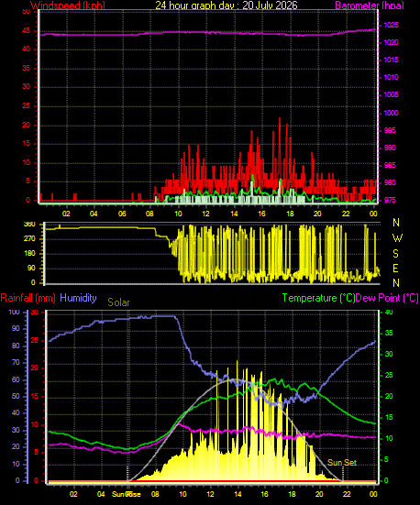Click wind direction scale value 90
This screenshot has width=420, height=505.
click(x=31, y=269)
